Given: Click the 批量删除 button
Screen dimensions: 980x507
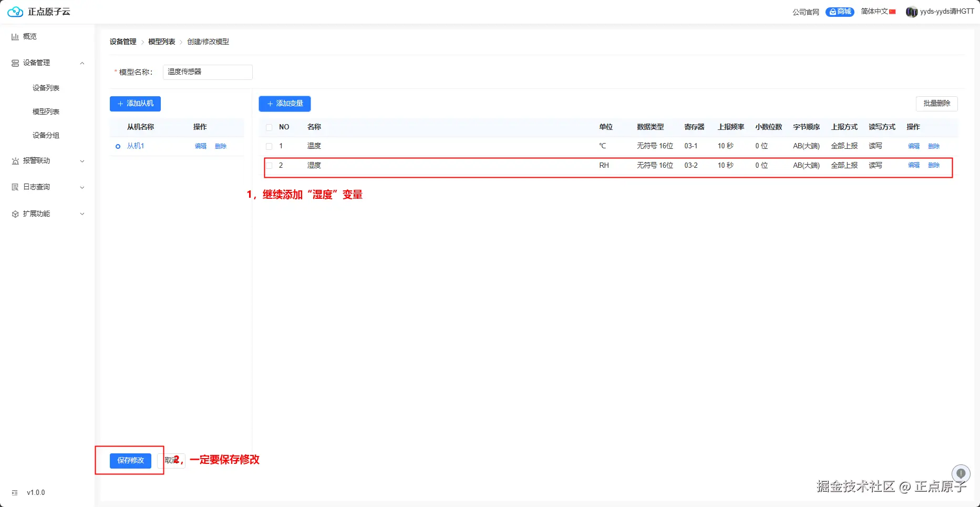Looking at the screenshot, I should coord(937,104).
